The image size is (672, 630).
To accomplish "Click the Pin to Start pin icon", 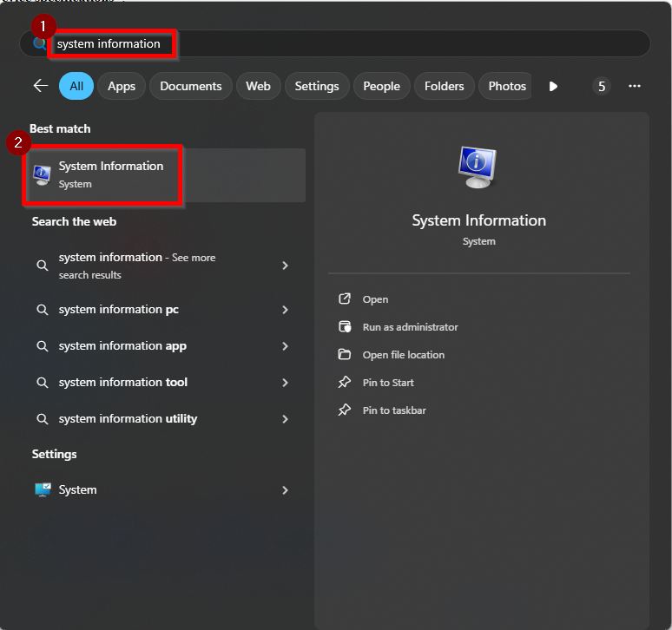I will [345, 383].
